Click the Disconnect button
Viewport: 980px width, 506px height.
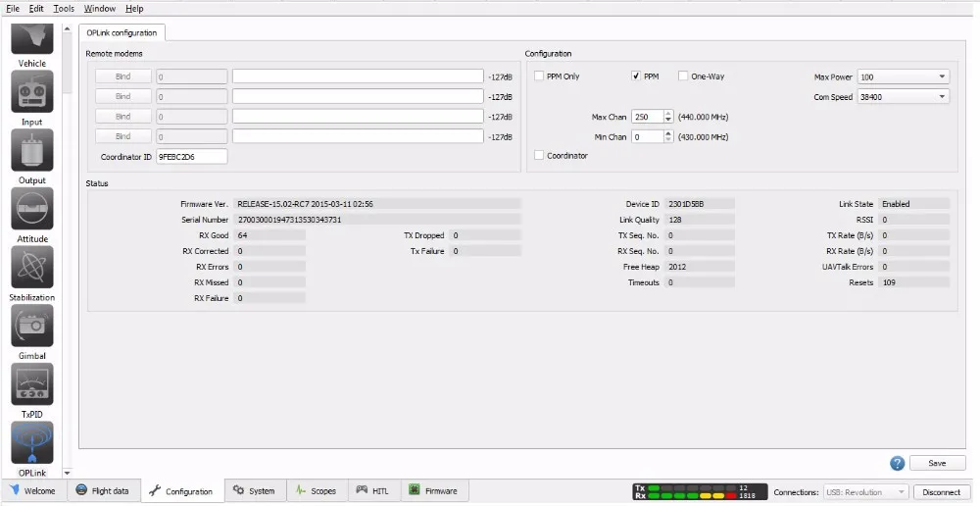(x=942, y=492)
